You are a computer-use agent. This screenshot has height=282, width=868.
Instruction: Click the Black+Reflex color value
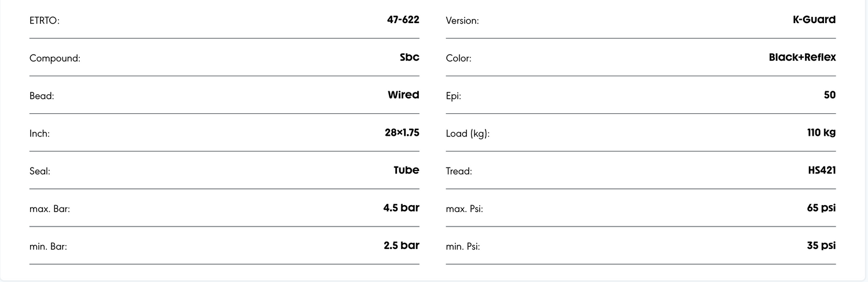tap(802, 57)
